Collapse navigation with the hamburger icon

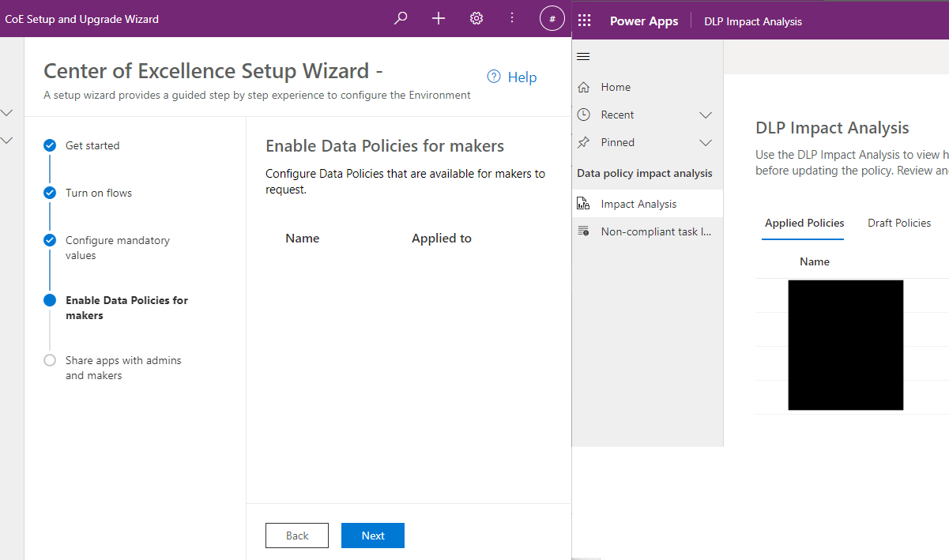583,56
